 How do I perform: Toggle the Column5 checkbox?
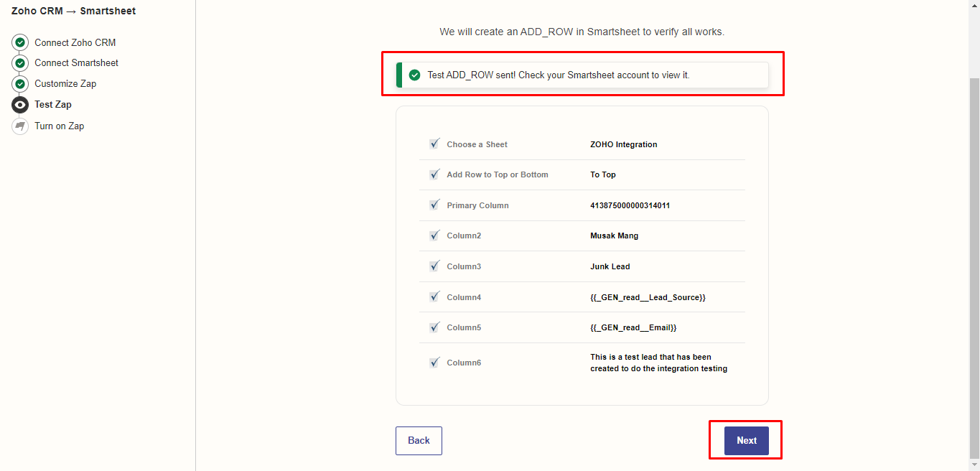(x=434, y=327)
